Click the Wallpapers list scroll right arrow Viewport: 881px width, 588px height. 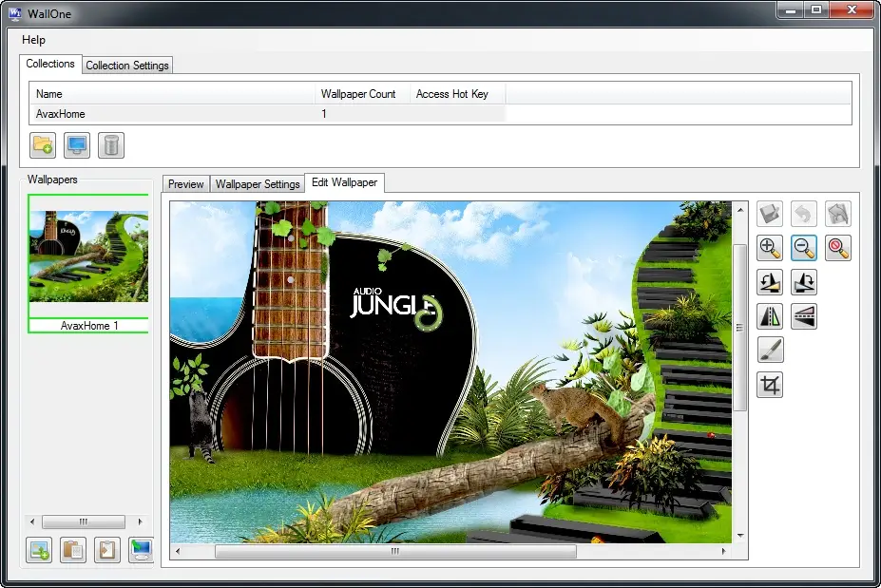140,522
